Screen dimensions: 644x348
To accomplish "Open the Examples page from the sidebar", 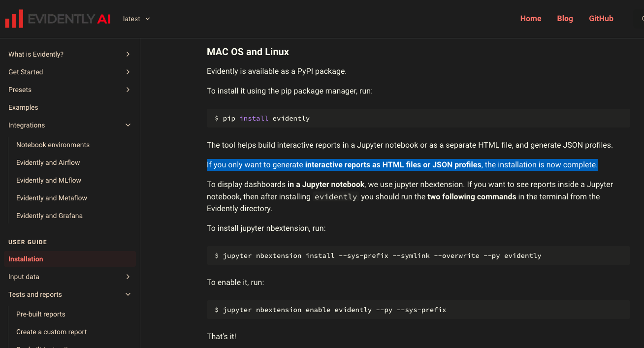I will pyautogui.click(x=23, y=107).
